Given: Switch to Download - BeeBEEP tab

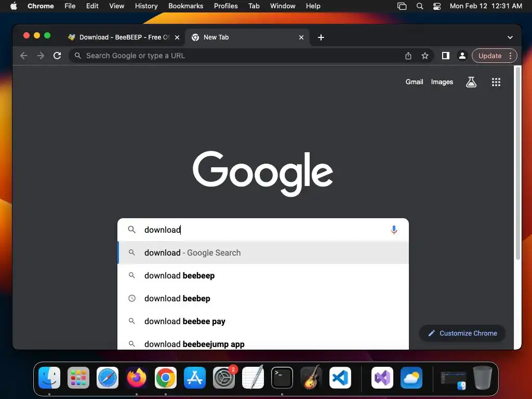Looking at the screenshot, I should pos(124,37).
